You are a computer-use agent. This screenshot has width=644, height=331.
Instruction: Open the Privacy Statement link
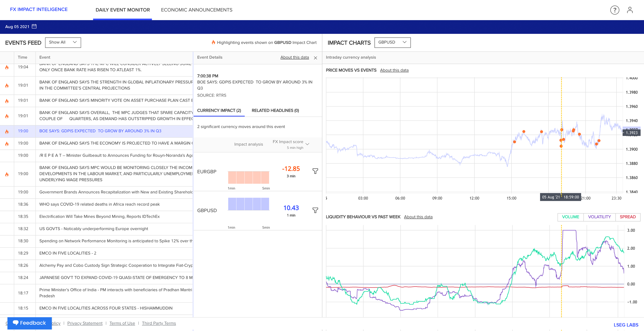point(85,323)
